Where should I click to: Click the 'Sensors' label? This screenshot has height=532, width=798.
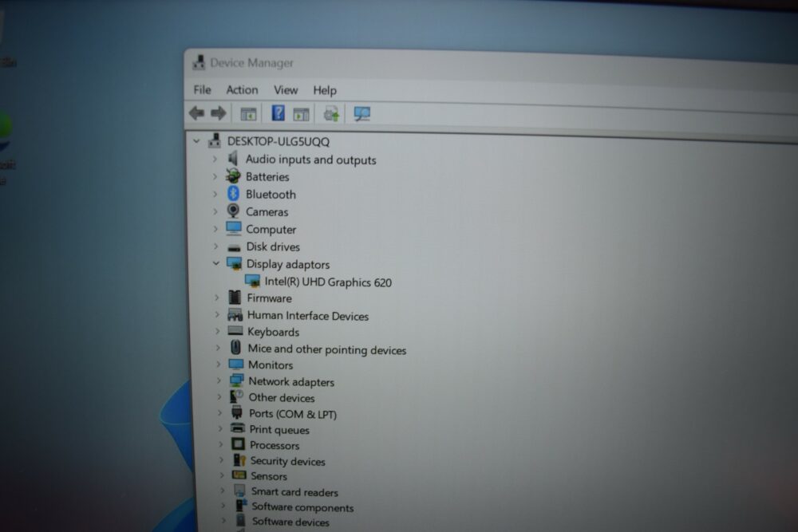(x=269, y=476)
